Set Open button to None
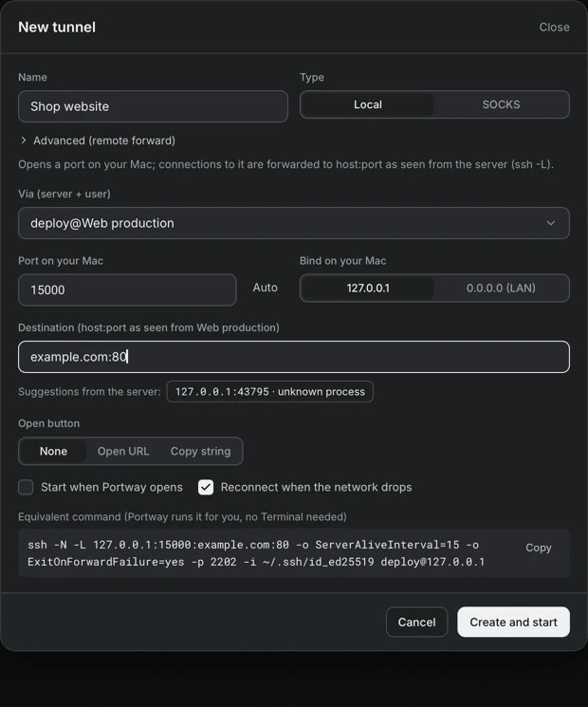This screenshot has width=588, height=707. point(53,452)
